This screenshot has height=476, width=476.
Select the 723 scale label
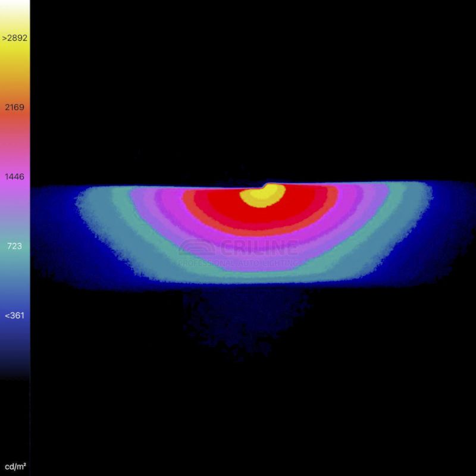[15, 246]
